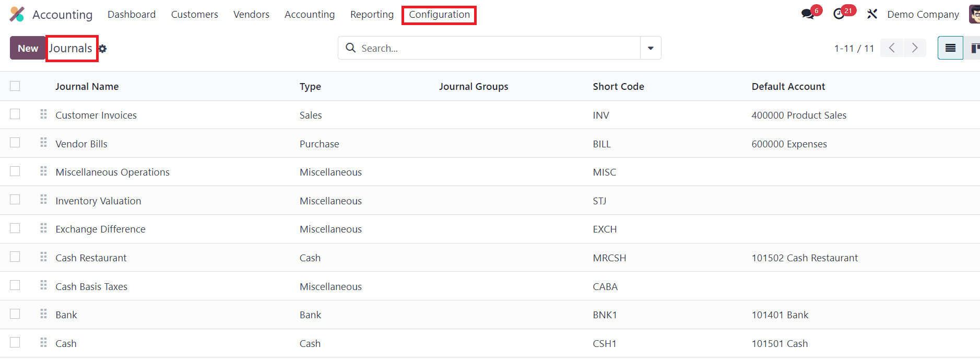Focus the Search input field
Image resolution: width=980 pixels, height=359 pixels.
pyautogui.click(x=496, y=48)
